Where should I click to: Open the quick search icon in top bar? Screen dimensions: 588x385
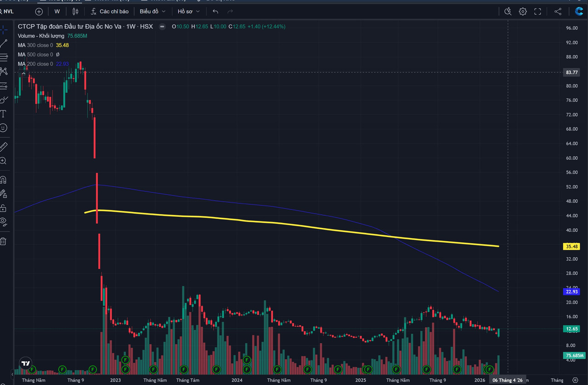508,11
